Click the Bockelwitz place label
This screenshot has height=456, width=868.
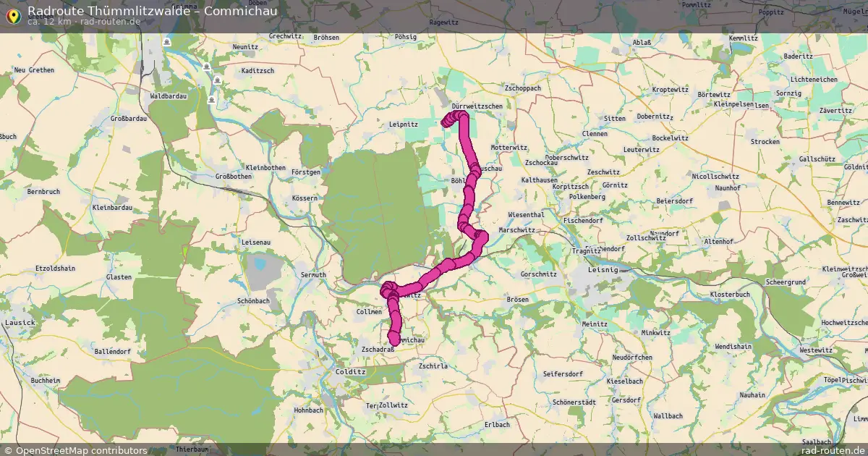pos(670,137)
